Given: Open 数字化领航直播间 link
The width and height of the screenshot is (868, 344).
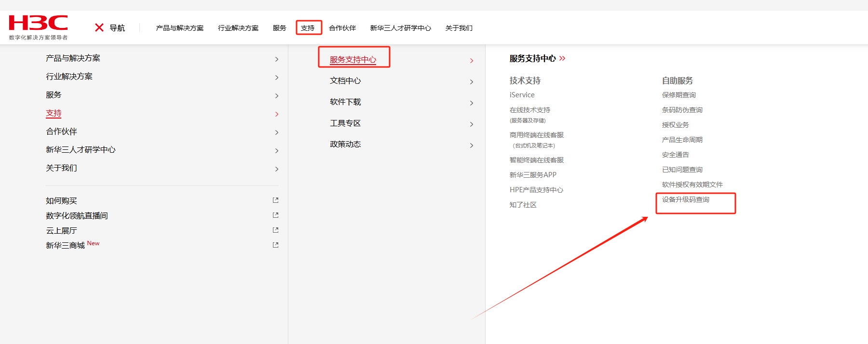Looking at the screenshot, I should click(77, 216).
